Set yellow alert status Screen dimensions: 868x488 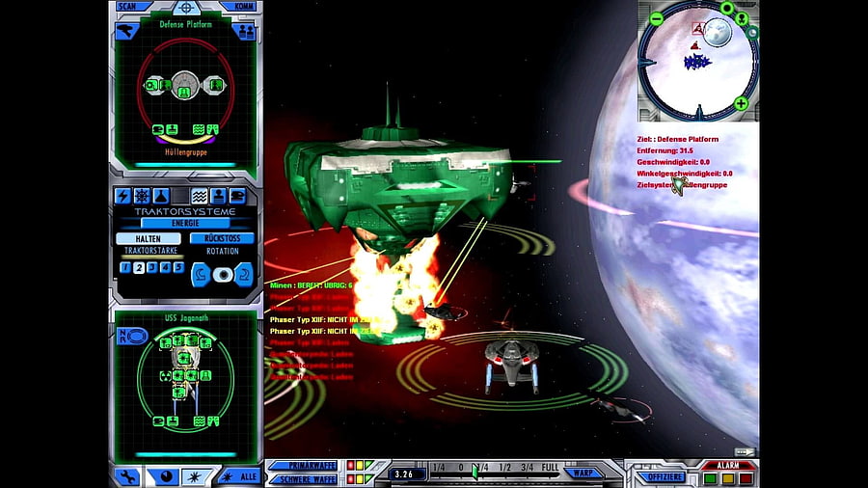(x=728, y=478)
